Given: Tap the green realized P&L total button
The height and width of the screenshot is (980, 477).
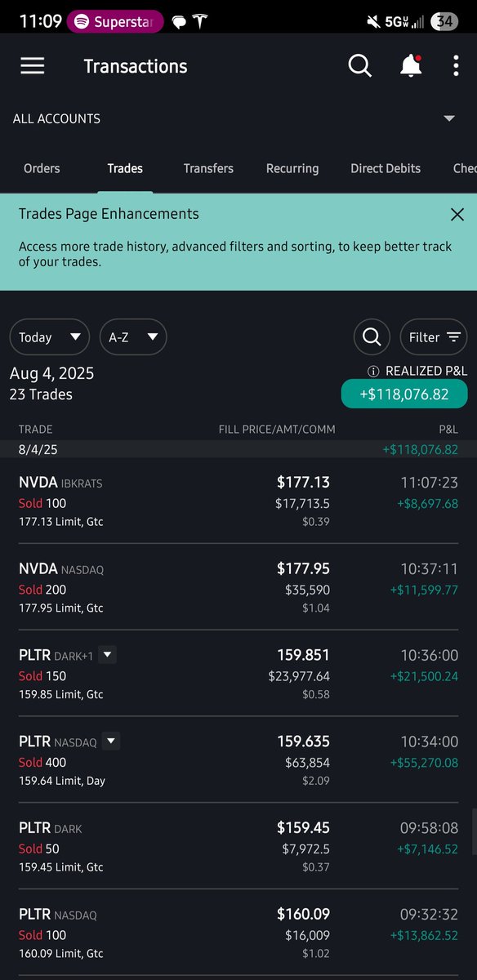Looking at the screenshot, I should 404,394.
